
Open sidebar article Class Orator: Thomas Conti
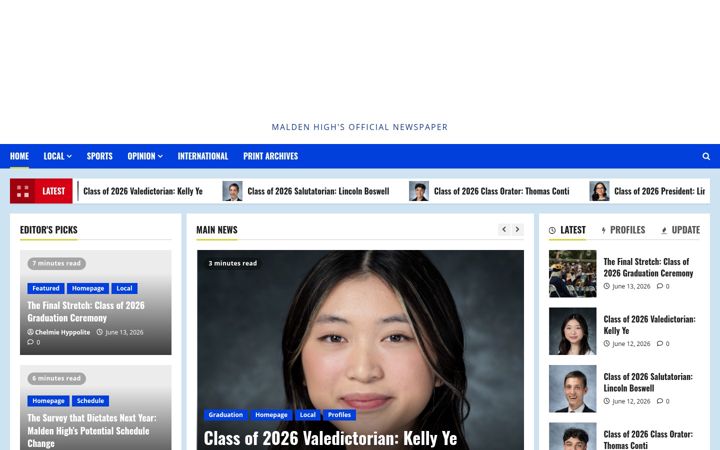(648, 439)
